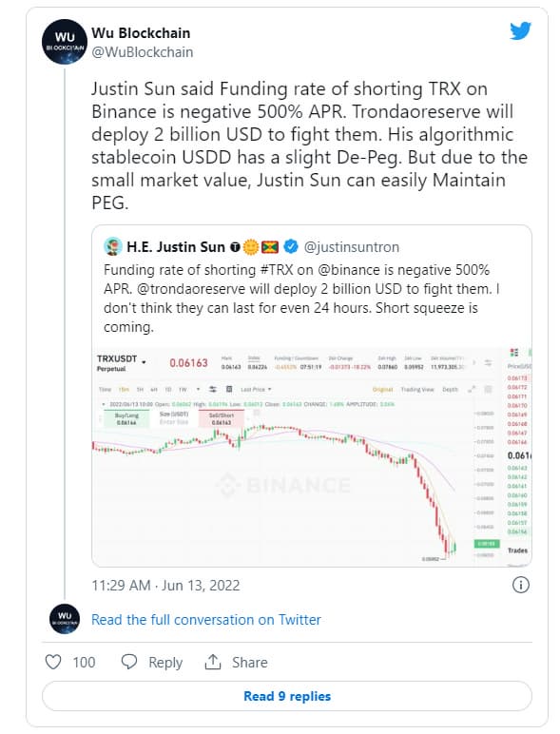Expand more chart intervals dropdown arrow
This screenshot has height=734, width=560.
(x=198, y=389)
